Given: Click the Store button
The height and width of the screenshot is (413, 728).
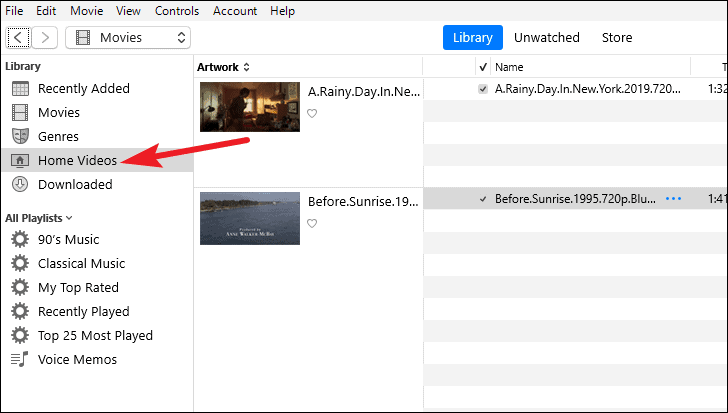Looking at the screenshot, I should (617, 38).
